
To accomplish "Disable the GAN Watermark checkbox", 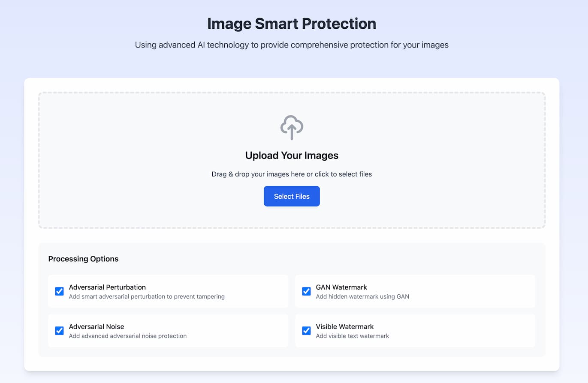I will (306, 291).
